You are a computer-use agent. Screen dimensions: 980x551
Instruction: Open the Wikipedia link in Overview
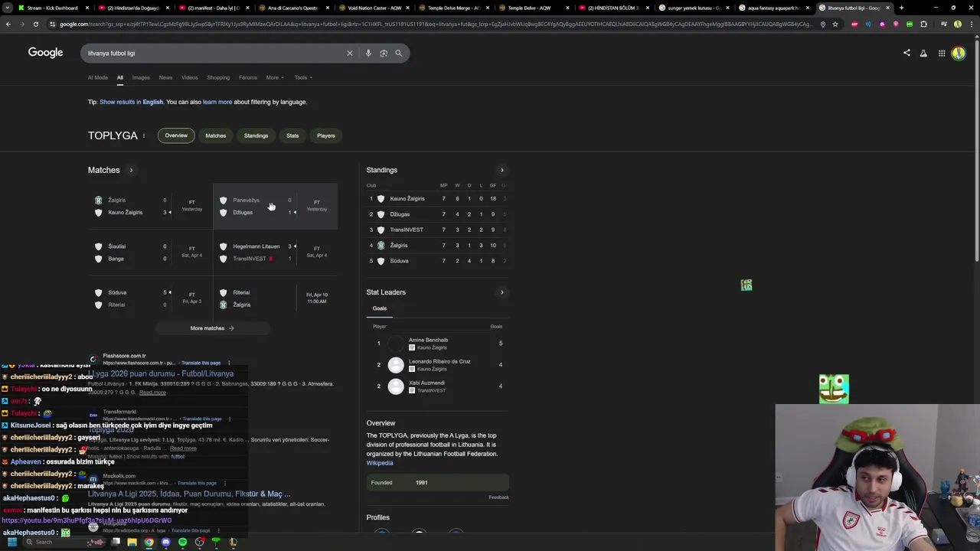click(380, 463)
